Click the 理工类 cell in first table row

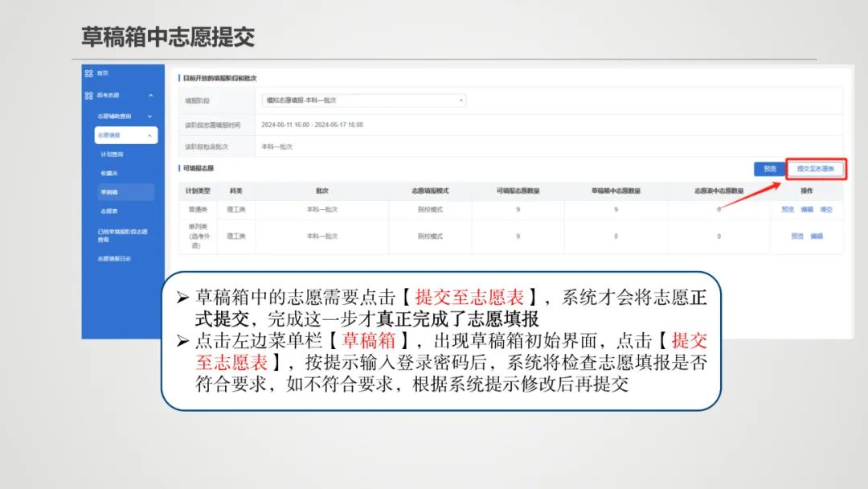[235, 210]
